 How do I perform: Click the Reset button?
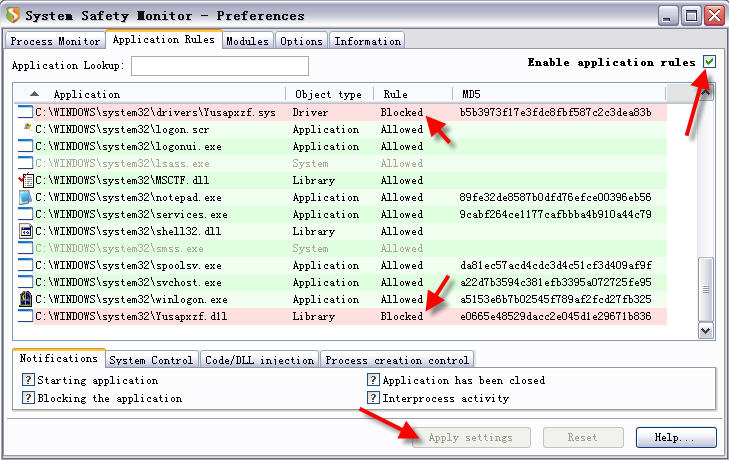point(583,437)
